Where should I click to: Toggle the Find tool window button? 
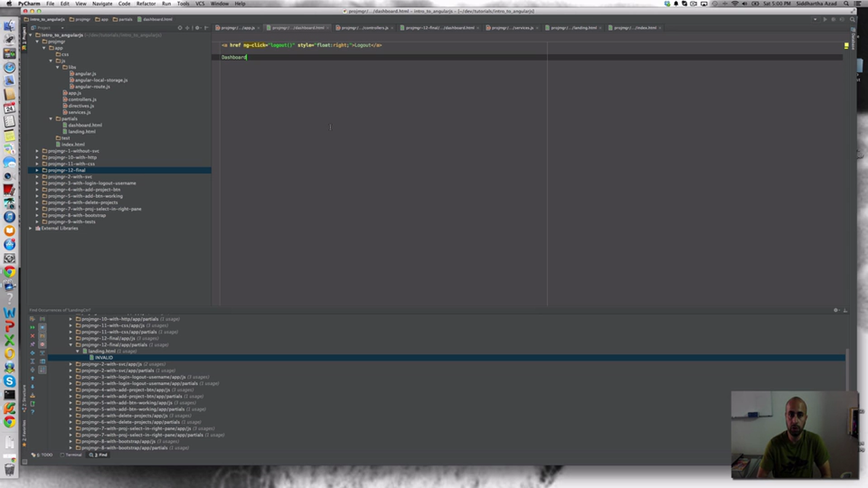(x=100, y=455)
